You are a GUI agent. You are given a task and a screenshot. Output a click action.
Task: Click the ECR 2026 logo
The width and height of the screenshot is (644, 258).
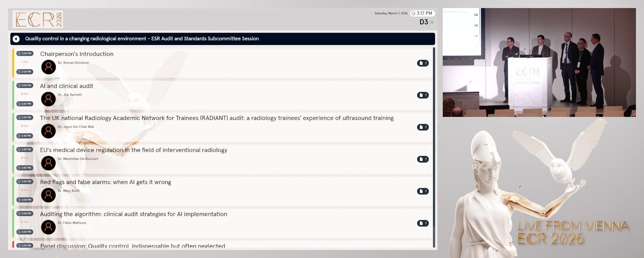point(38,19)
